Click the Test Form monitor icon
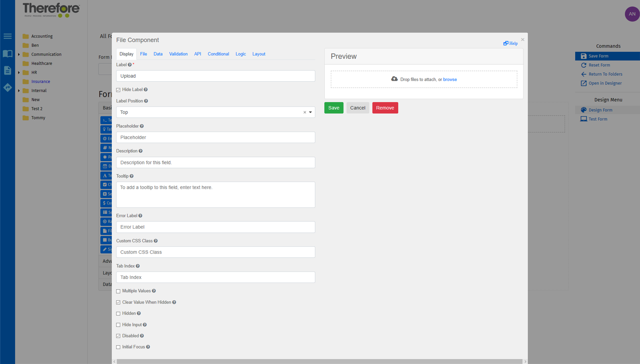Image resolution: width=640 pixels, height=364 pixels. coord(584,119)
